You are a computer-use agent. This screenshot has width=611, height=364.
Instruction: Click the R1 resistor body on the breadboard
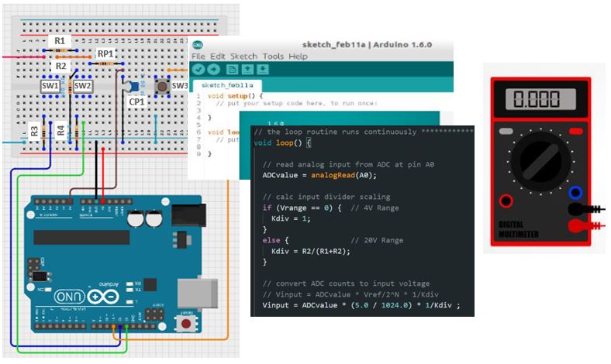pos(60,50)
